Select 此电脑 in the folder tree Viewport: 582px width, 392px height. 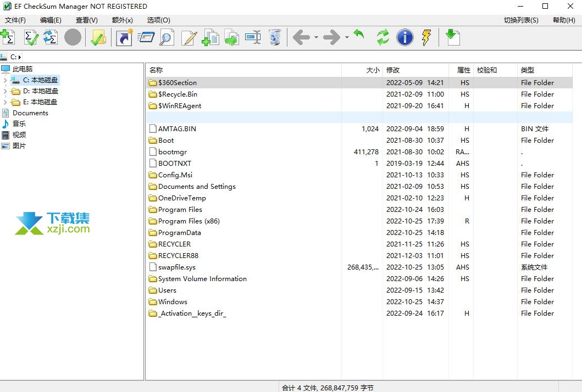coord(23,69)
